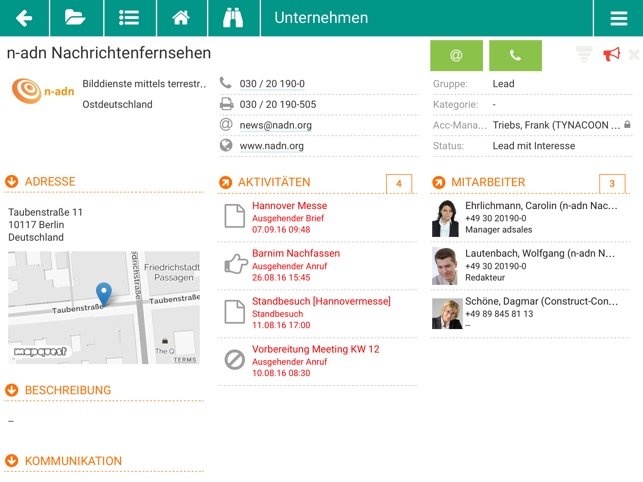
Task: Go to home screen icon
Action: click(x=182, y=18)
